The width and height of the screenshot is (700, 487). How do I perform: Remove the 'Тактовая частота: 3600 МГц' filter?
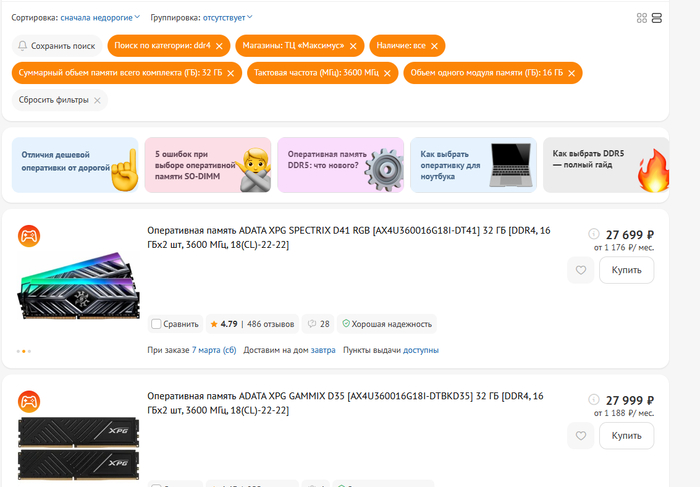click(388, 73)
